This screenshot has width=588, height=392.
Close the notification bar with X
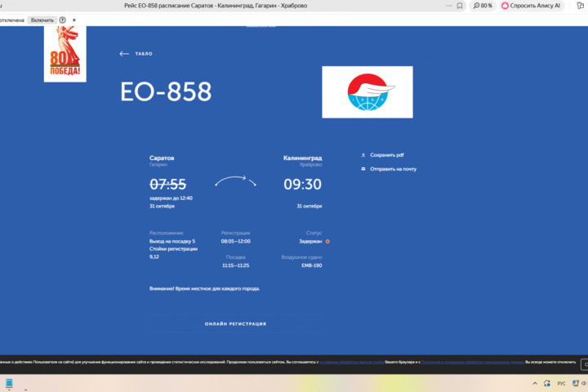[x=74, y=20]
